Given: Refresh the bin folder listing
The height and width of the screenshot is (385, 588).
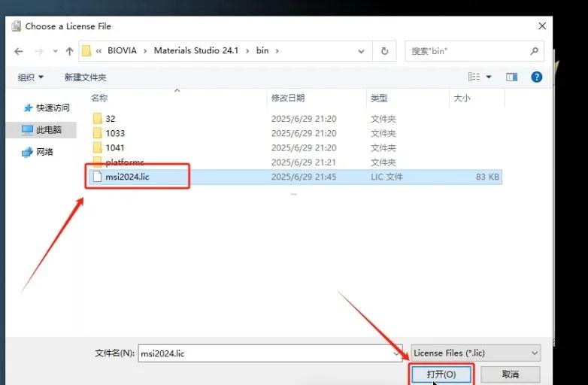Looking at the screenshot, I should [384, 51].
